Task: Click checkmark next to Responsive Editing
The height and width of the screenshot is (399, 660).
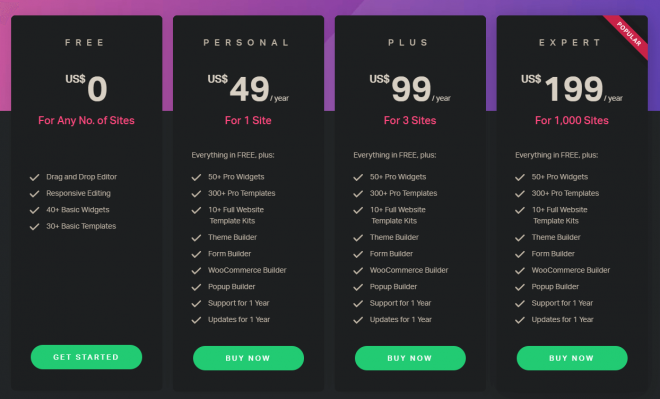Action: click(35, 194)
